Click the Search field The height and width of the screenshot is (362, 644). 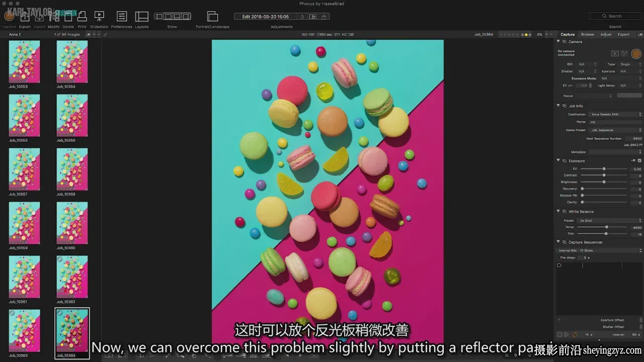pos(615,16)
